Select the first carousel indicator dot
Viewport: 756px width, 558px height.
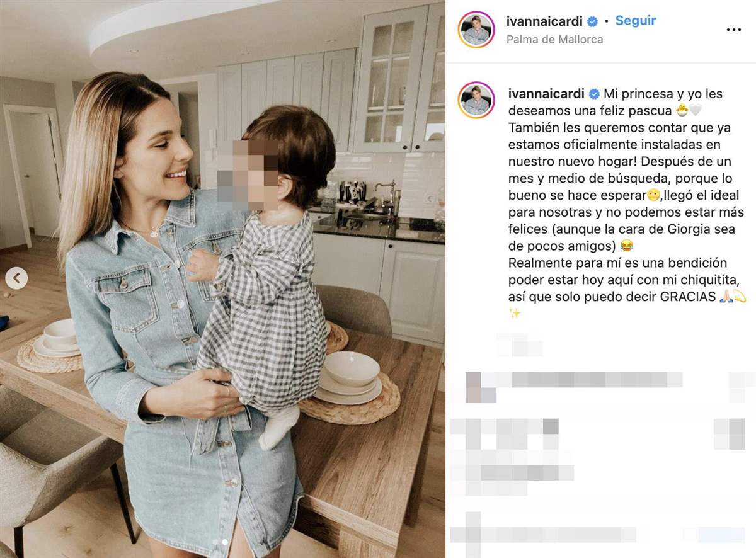pos(215,542)
